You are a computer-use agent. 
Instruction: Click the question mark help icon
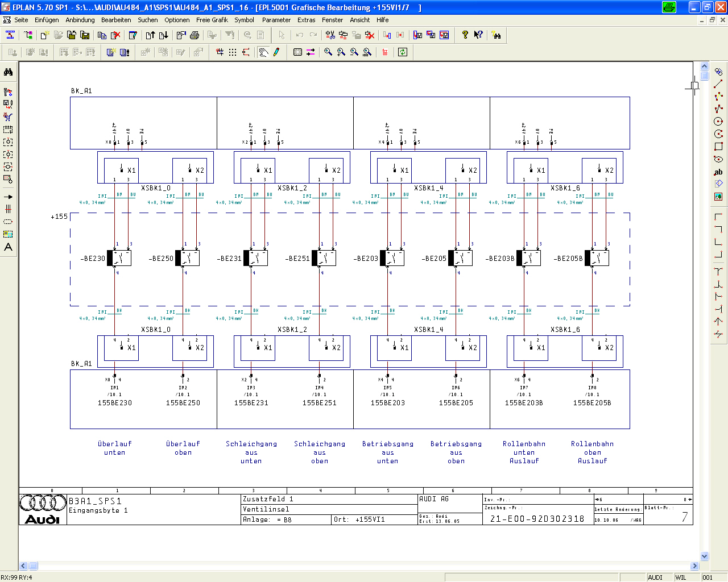click(465, 35)
